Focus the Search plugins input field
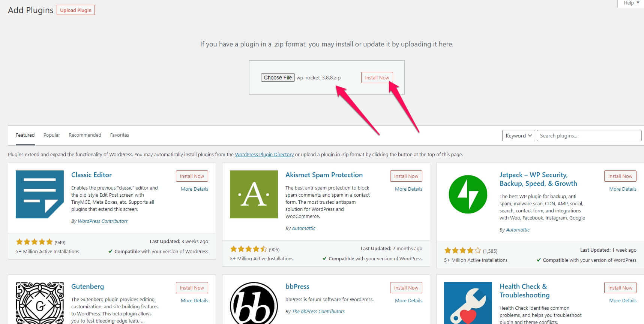This screenshot has width=644, height=324. [589, 136]
